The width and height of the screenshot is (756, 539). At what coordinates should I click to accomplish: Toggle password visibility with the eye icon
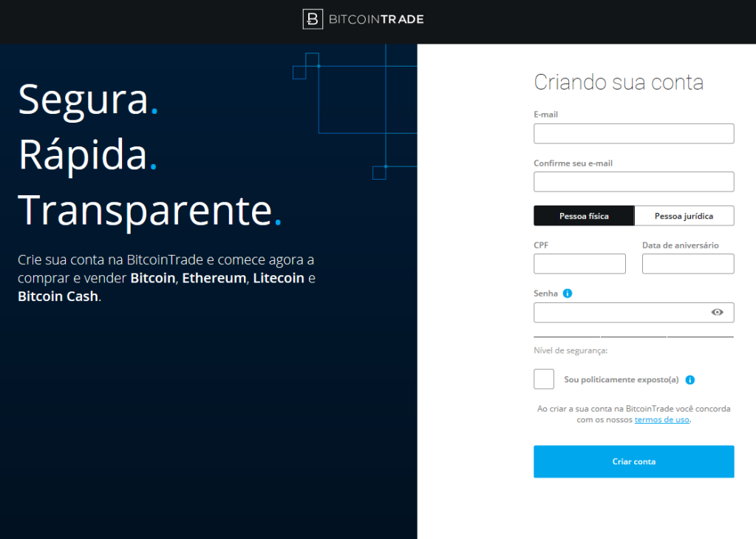(717, 312)
